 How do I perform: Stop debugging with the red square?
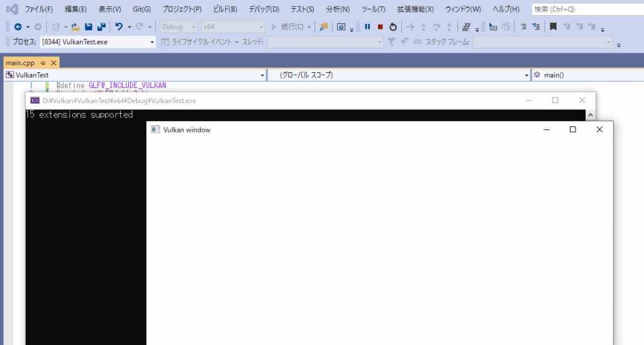(x=380, y=26)
